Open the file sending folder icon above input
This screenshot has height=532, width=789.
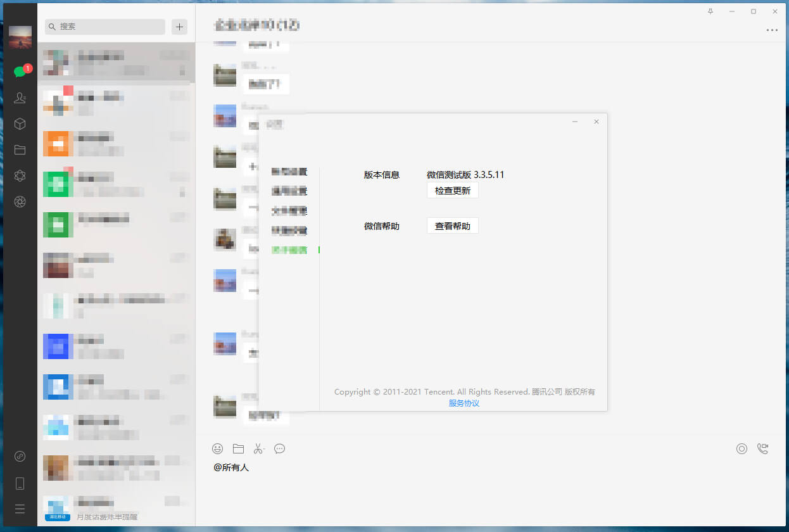(238, 448)
